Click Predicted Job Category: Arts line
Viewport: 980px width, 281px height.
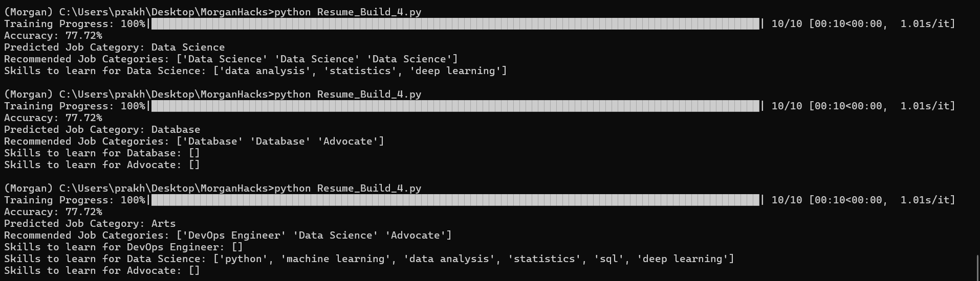tap(90, 223)
